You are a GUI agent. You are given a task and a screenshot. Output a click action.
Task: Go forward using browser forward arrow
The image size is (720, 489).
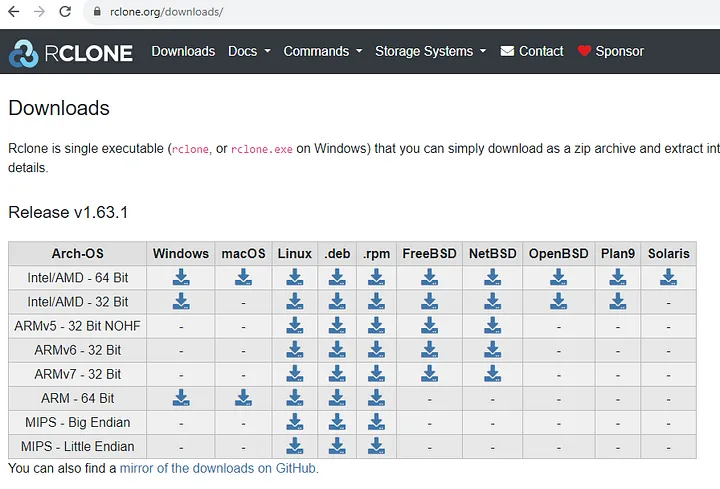click(x=39, y=11)
